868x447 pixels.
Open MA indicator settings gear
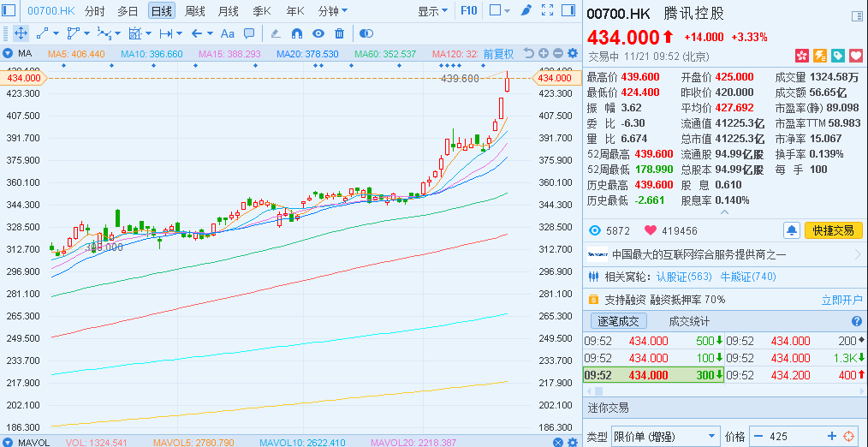[573, 54]
